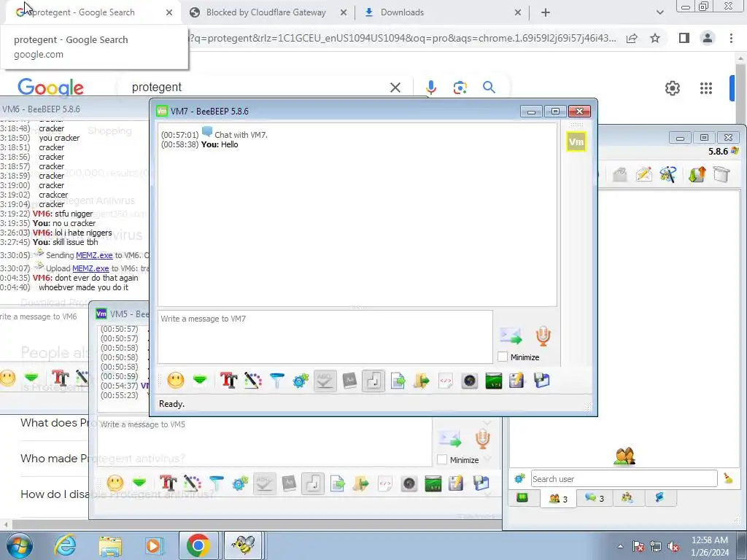Click the VM7 message input box
This screenshot has width=747, height=560.
pyautogui.click(x=325, y=337)
